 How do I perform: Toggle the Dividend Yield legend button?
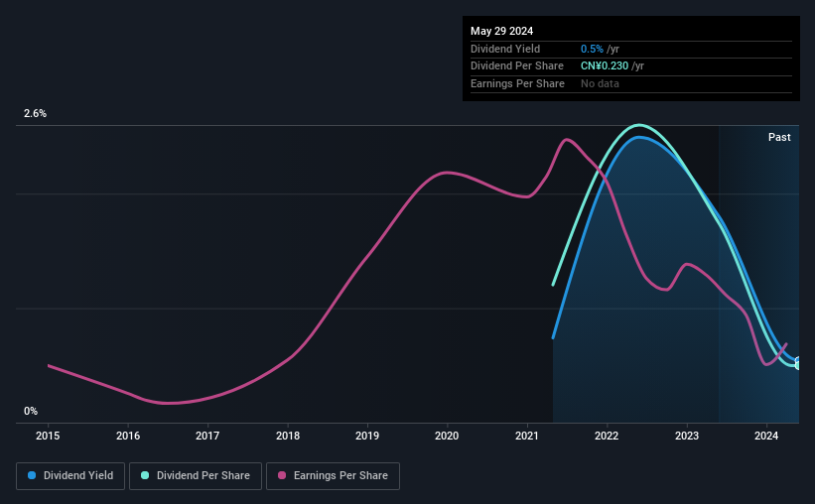pos(70,475)
